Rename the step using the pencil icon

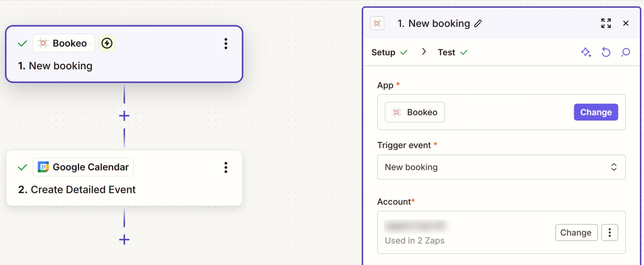point(478,23)
